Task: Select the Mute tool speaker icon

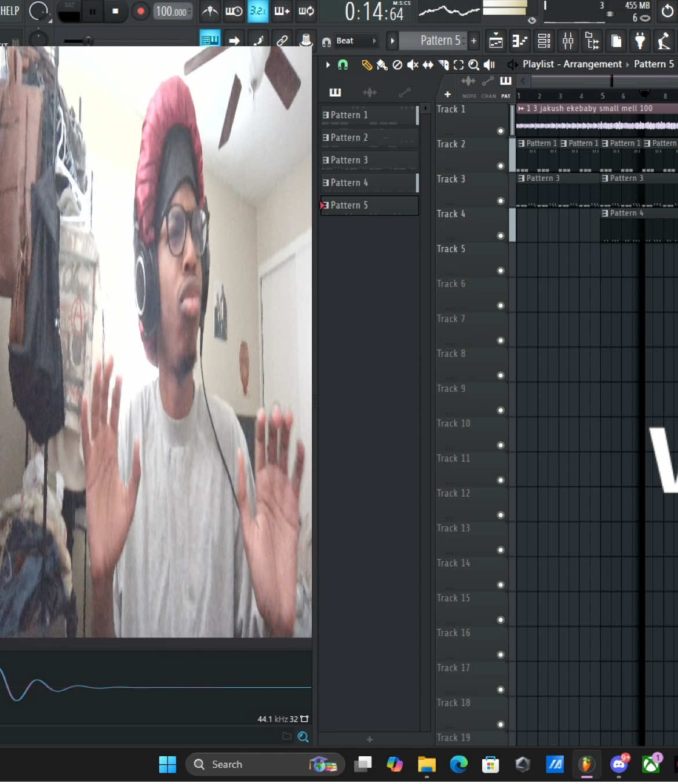Action: [413, 65]
